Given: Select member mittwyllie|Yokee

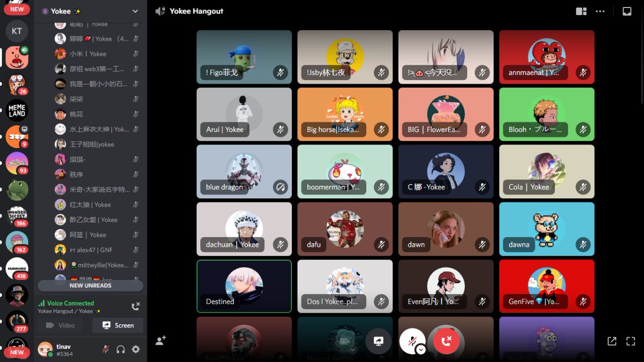Looking at the screenshot, I should (98, 265).
